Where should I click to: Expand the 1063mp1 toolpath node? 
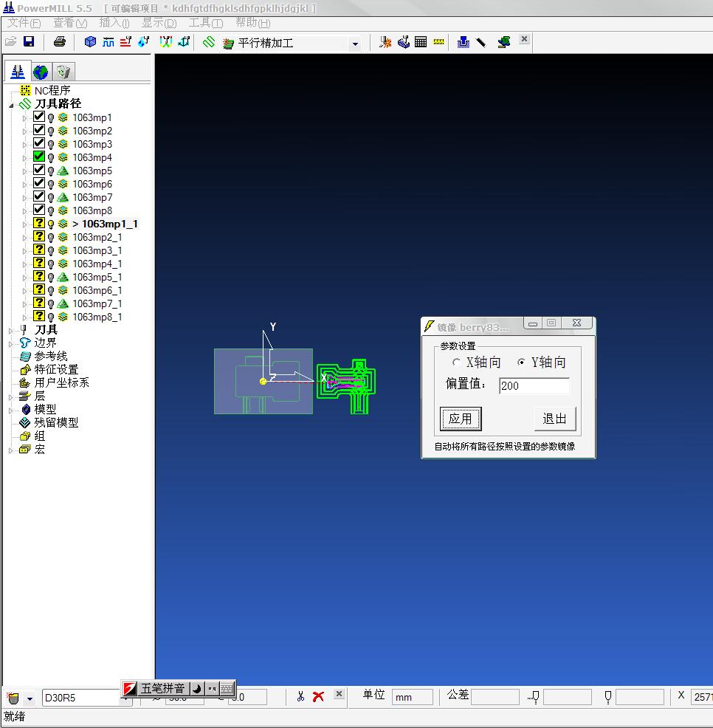[x=24, y=118]
